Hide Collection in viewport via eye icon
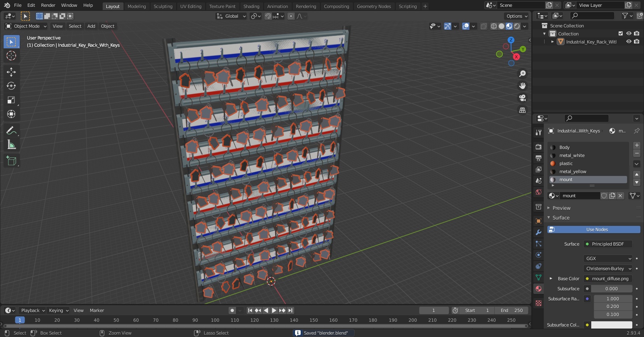Image resolution: width=644 pixels, height=337 pixels. point(629,33)
